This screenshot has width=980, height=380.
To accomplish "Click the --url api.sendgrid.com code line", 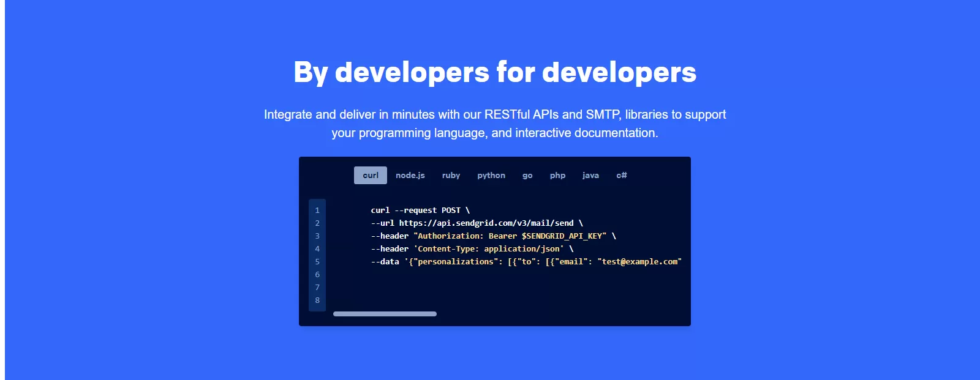I will pos(477,223).
